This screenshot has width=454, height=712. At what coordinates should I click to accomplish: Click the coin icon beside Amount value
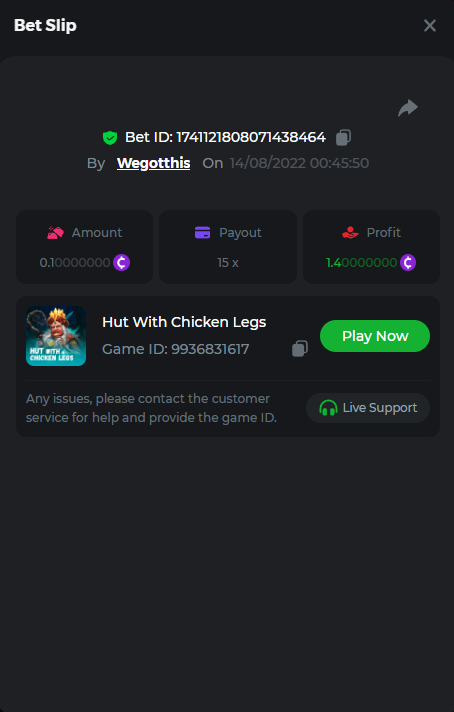(121, 262)
